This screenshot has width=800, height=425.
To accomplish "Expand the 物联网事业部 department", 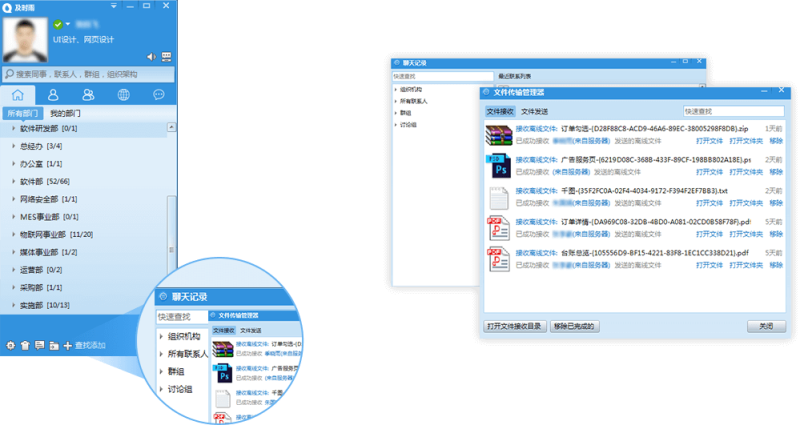I will [x=13, y=234].
